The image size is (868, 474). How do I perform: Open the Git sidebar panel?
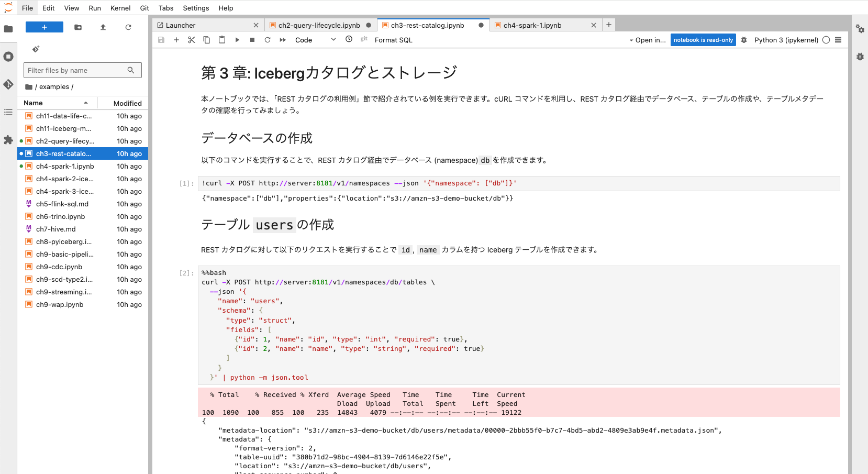coord(8,84)
